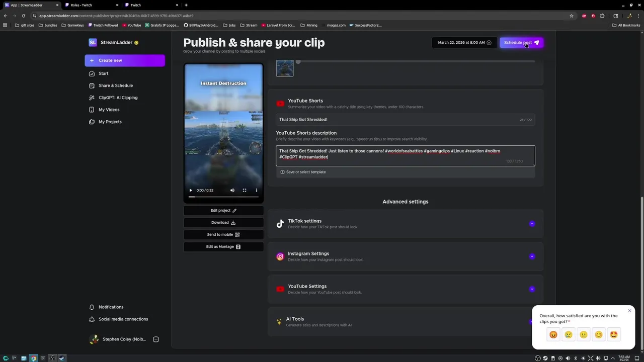Image resolution: width=644 pixels, height=362 pixels.
Task: Open My Projects in the sidebar
Action: [110, 122]
